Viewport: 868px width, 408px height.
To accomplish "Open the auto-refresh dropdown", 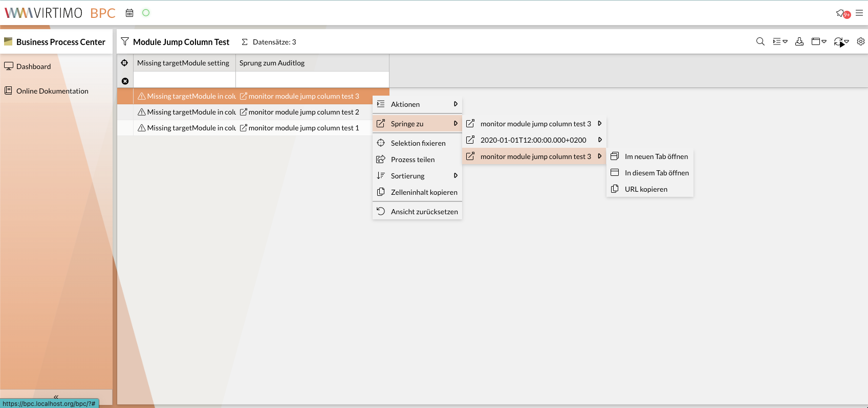I will 841,42.
